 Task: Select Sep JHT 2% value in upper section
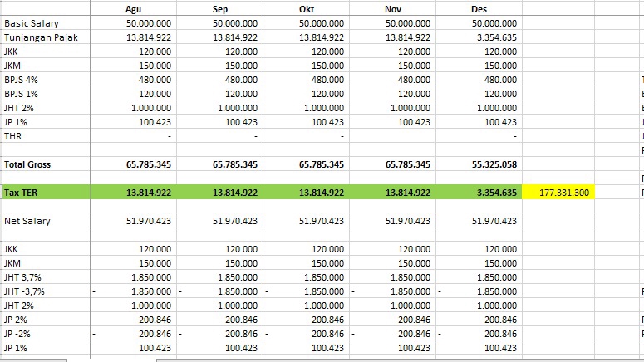[x=219, y=108]
